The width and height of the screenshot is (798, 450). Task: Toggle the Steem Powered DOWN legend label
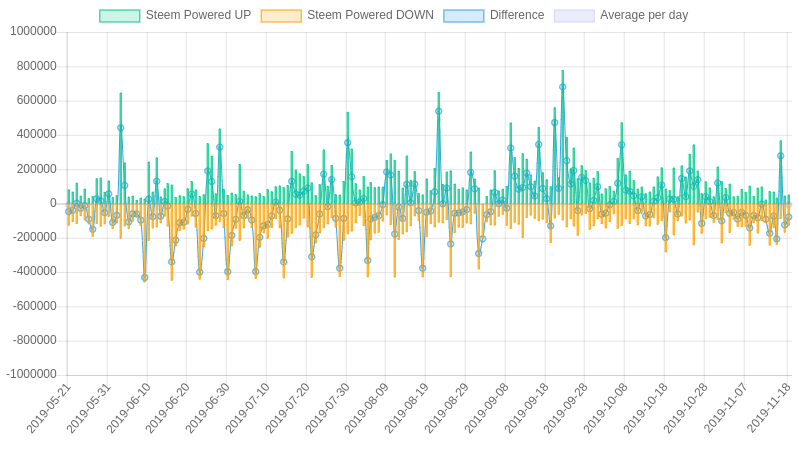pos(370,15)
